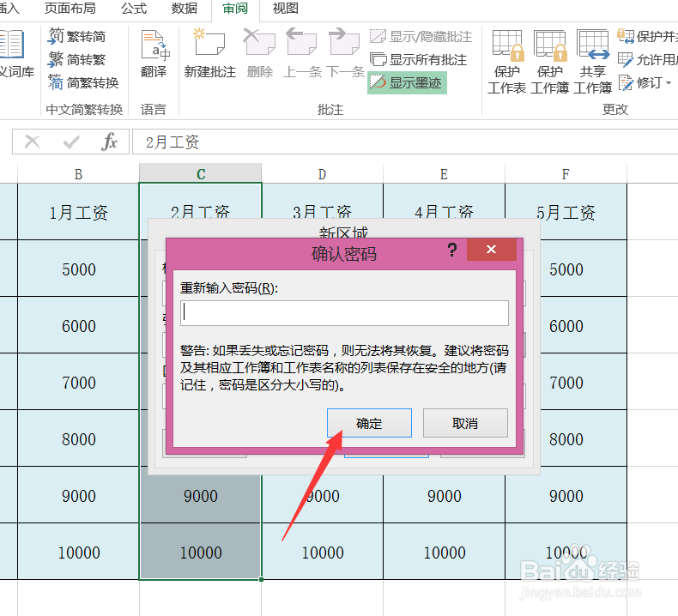
Task: Click the 保护并共享 protect and share icon
Action: coord(626,36)
